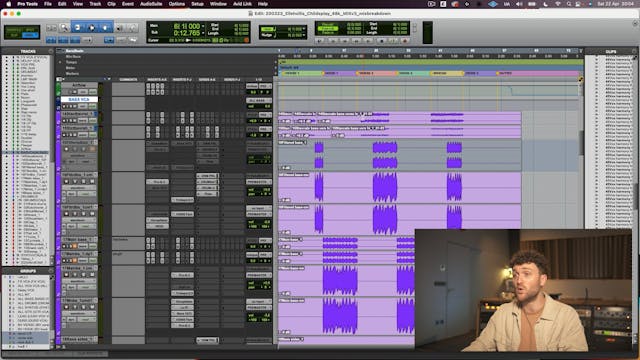Open the Nudge value dropdown arrow

coord(304,36)
